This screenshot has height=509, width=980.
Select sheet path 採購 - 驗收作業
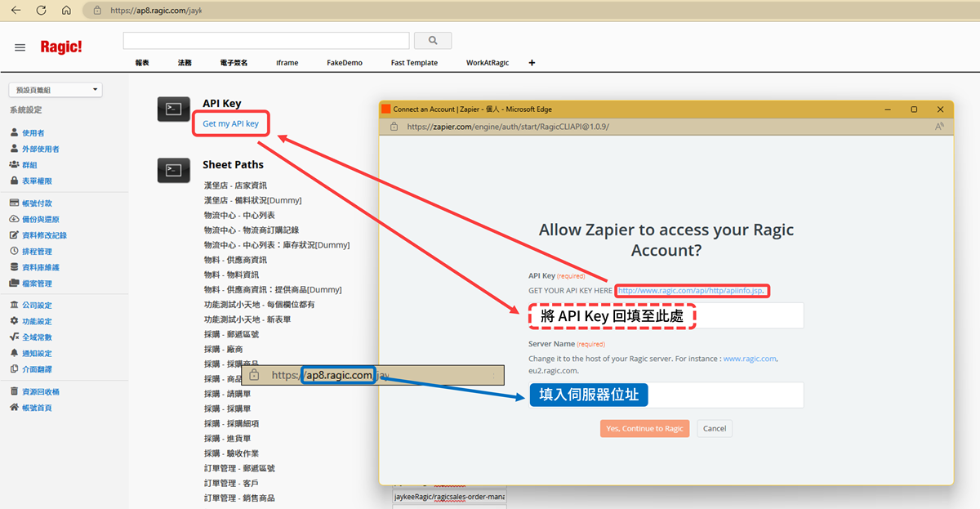coord(231,453)
